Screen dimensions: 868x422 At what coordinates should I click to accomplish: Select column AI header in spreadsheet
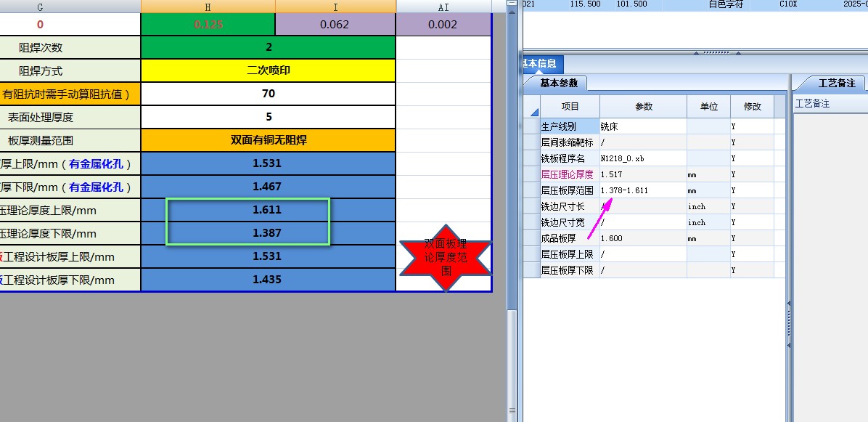pyautogui.click(x=444, y=7)
